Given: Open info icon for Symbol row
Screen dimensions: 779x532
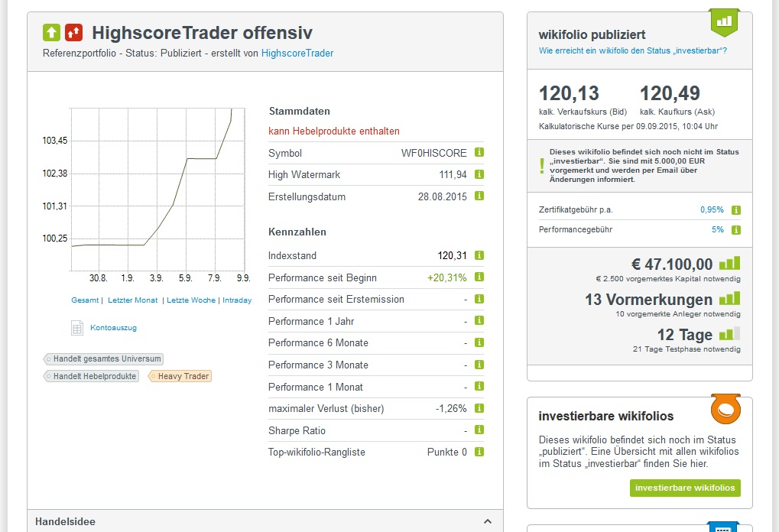Looking at the screenshot, I should coord(479,153).
